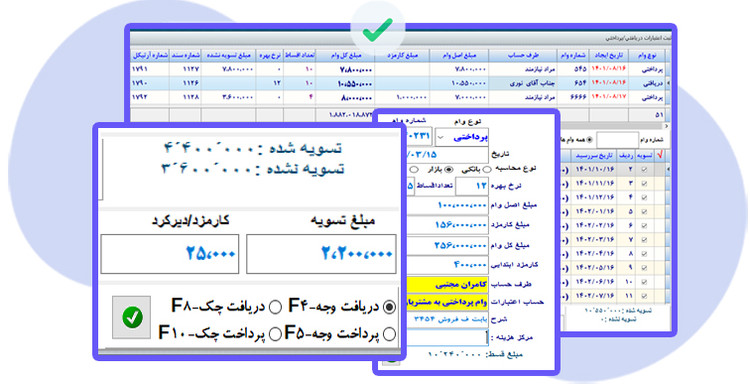Toggle settlement checkbox for installment 1402/03/16
Viewport: 750px width, 384px height.
pyautogui.click(x=644, y=240)
